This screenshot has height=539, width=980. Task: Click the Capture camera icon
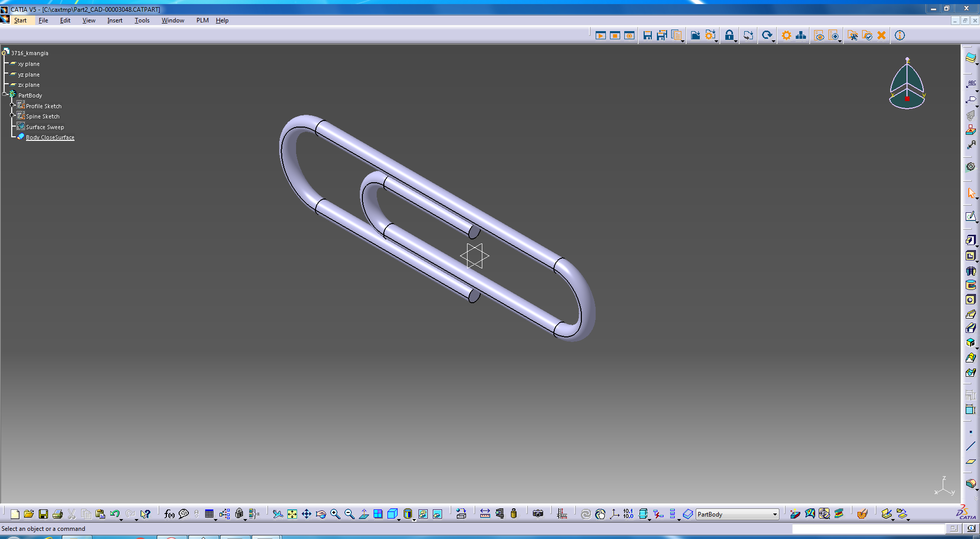click(538, 514)
